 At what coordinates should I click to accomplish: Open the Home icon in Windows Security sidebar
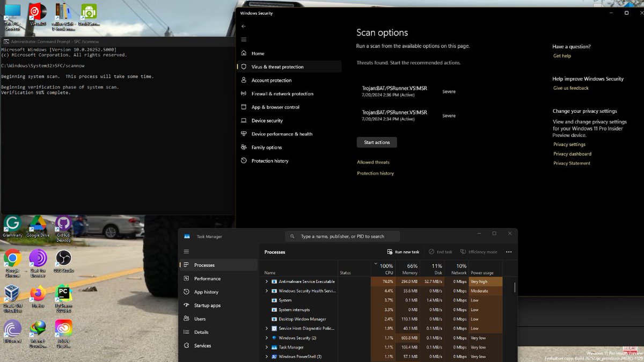pyautogui.click(x=244, y=54)
